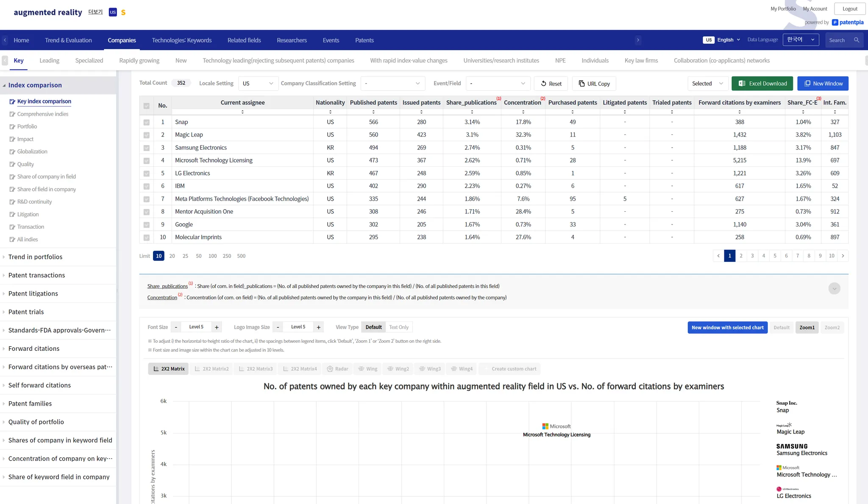Open the Rapidly growing sub-tab
This screenshot has height=504, width=868.
[139, 61]
